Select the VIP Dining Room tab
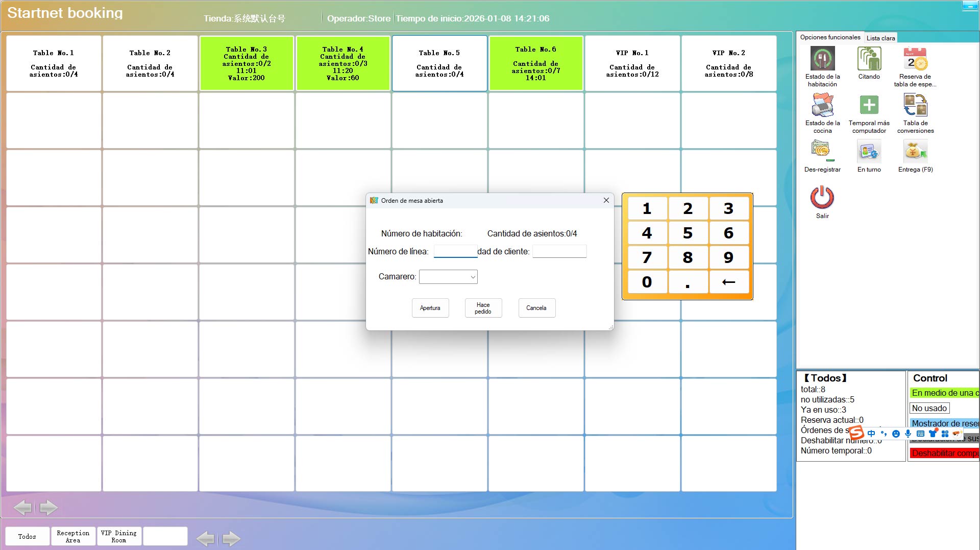This screenshot has height=550, width=980. click(x=119, y=536)
